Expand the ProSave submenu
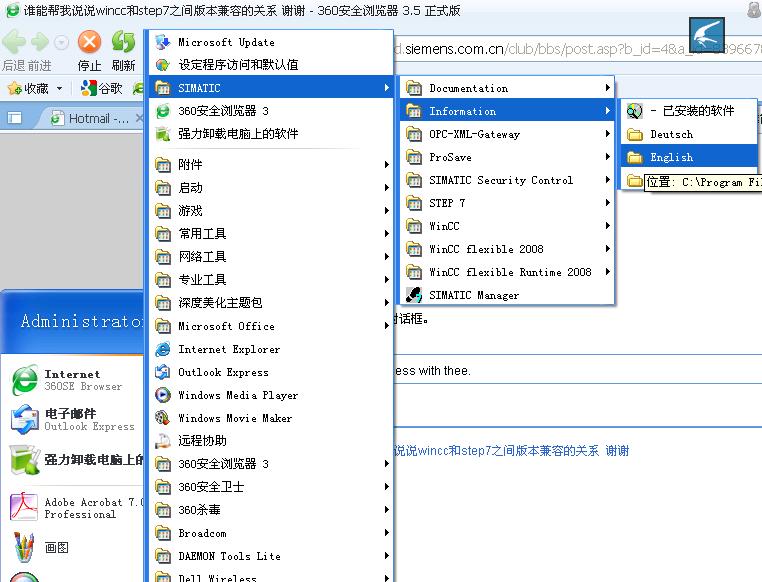 pos(507,157)
